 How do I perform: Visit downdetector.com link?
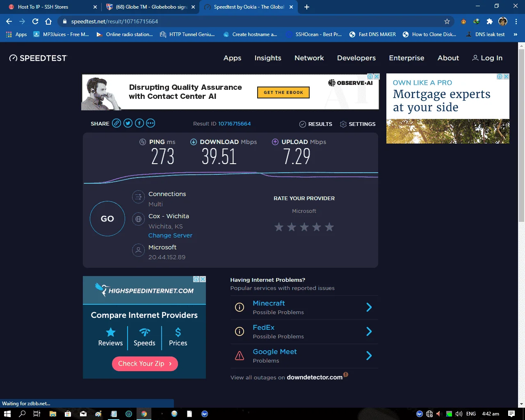[315, 377]
